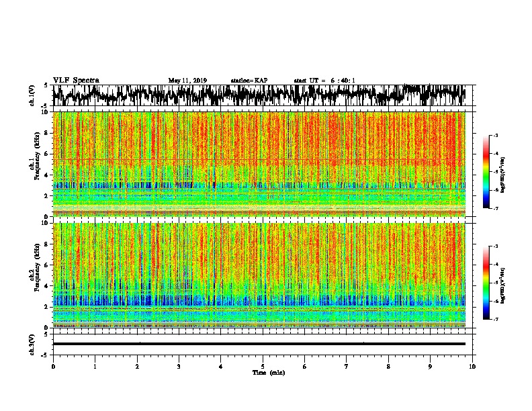Click the ch.3 axis lower tick label -5
Screen dimensions: 532x411
tap(46, 355)
